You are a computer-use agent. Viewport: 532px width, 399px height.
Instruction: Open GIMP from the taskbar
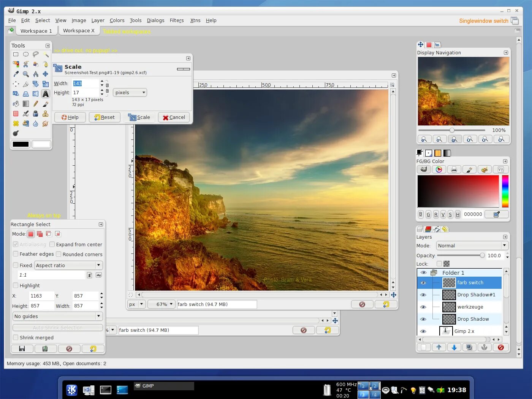(164, 386)
